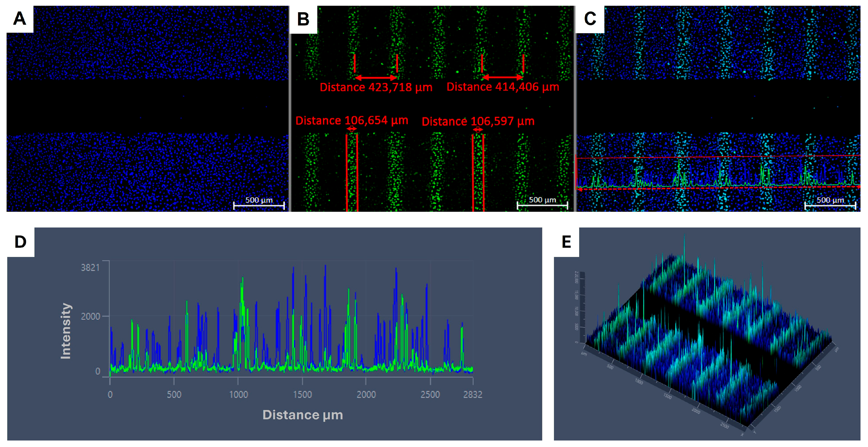This screenshot has width=868, height=447.
Task: Click panel label A
Action: coord(19,19)
